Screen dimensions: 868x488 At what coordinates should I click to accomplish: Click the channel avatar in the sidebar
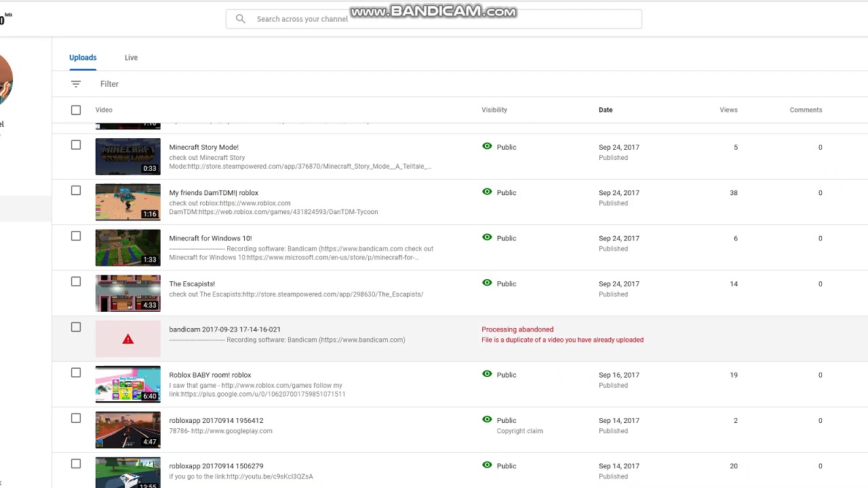pos(6,79)
